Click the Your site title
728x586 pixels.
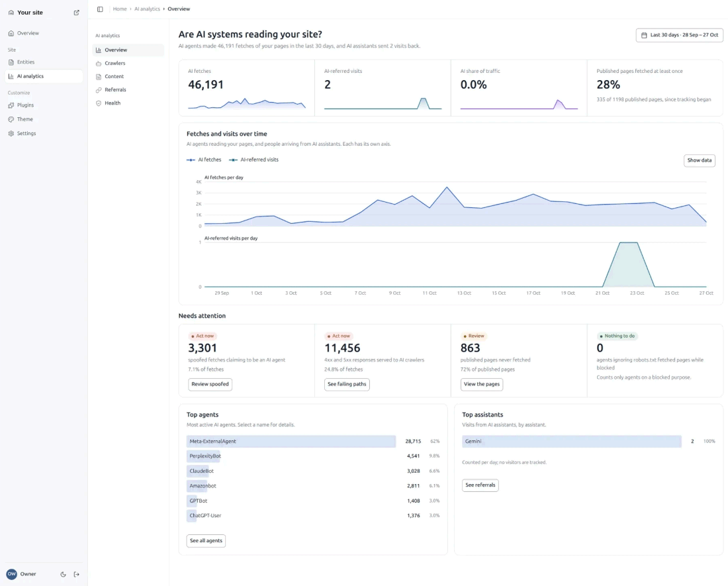click(30, 13)
